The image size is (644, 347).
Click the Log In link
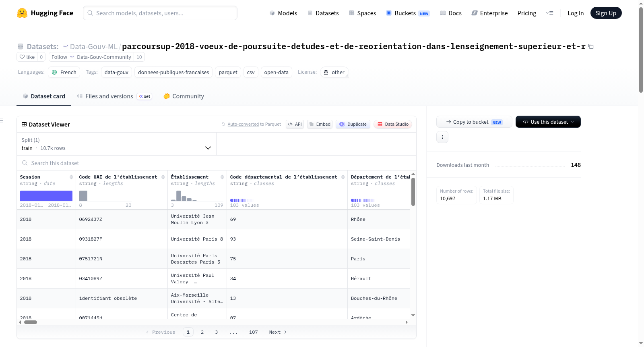[576, 13]
